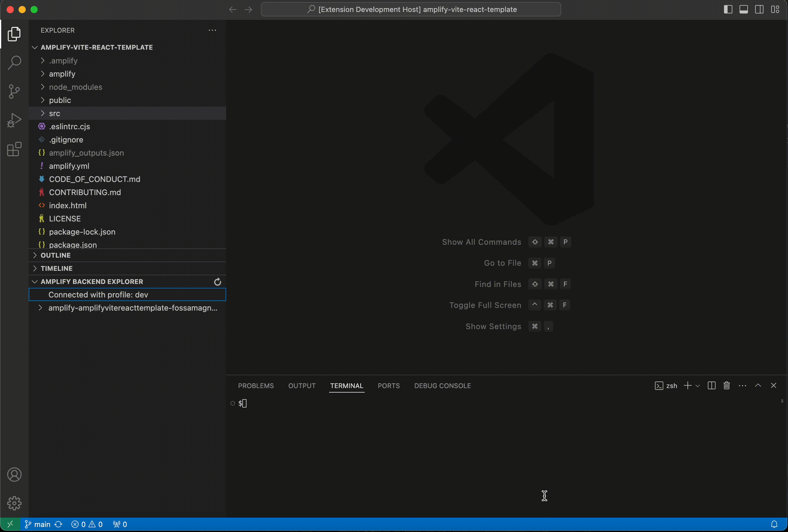This screenshot has height=532, width=788.
Task: Split the terminal pane
Action: pyautogui.click(x=711, y=385)
